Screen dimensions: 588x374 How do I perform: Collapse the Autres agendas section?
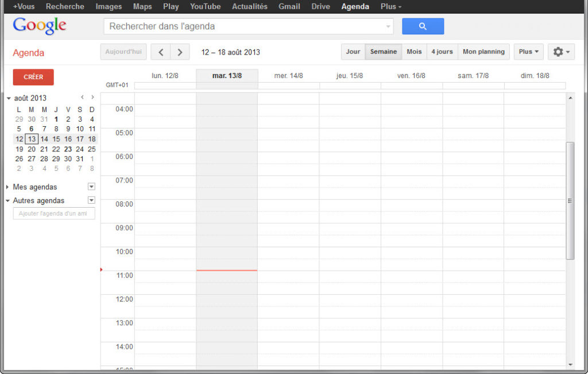pos(7,201)
